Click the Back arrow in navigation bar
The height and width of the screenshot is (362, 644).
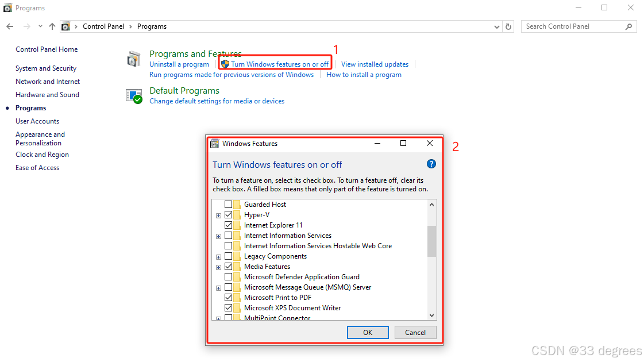(x=10, y=26)
